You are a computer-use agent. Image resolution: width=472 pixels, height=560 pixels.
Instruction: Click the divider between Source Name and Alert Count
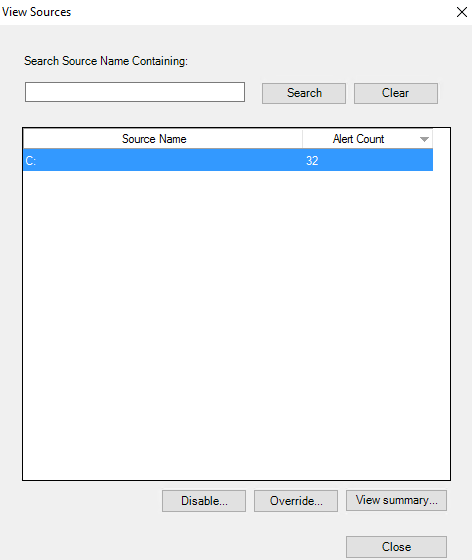pyautogui.click(x=302, y=139)
